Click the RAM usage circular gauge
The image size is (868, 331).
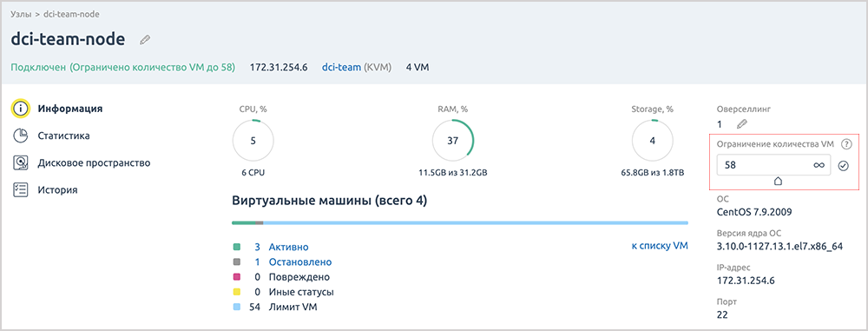[453, 141]
